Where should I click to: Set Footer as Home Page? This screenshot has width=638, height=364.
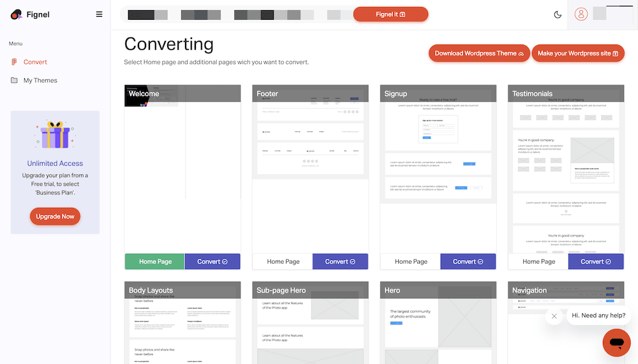(x=283, y=261)
